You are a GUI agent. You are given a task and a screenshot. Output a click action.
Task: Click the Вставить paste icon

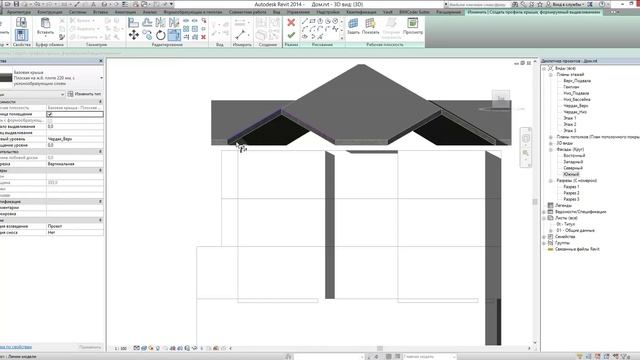[x=45, y=23]
